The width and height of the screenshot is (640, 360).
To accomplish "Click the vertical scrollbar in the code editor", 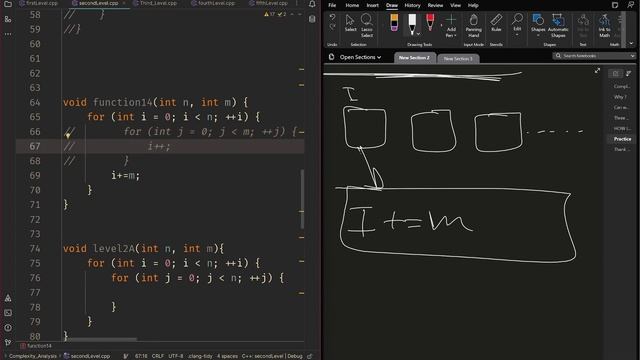I will click(302, 199).
